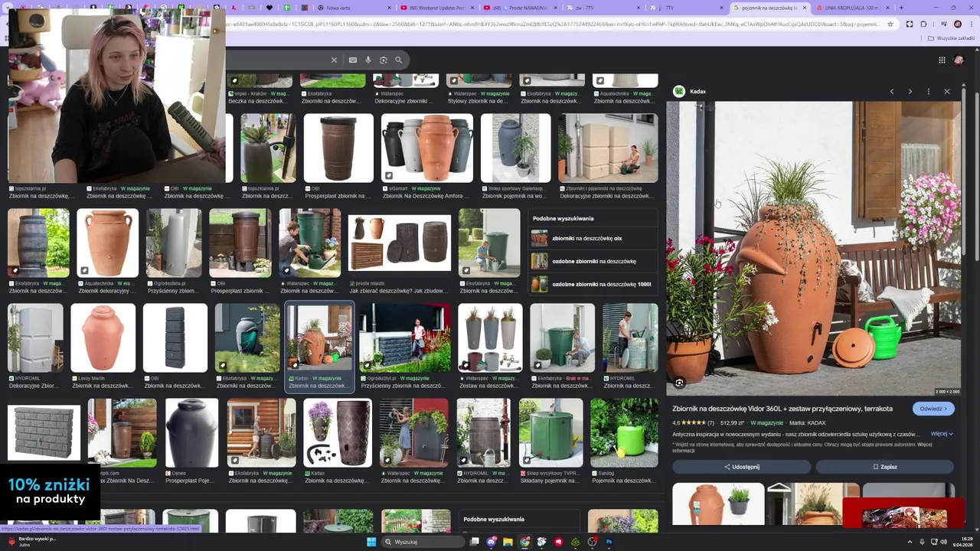This screenshot has height=551, width=980.
Task: Open the Google account avatar menu
Action: click(x=960, y=60)
